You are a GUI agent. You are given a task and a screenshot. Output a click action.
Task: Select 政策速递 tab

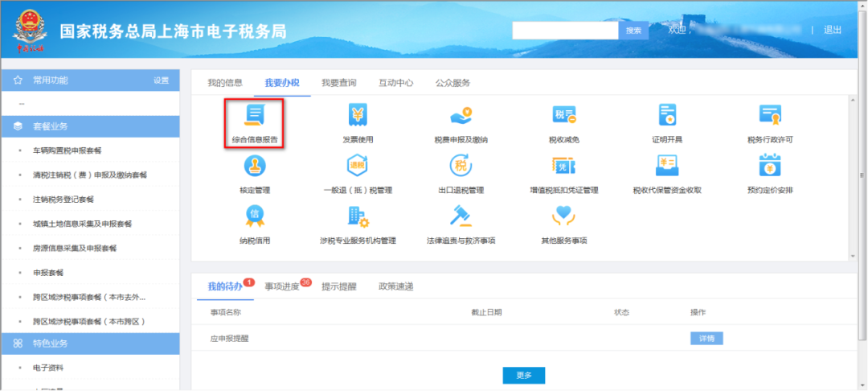click(395, 287)
